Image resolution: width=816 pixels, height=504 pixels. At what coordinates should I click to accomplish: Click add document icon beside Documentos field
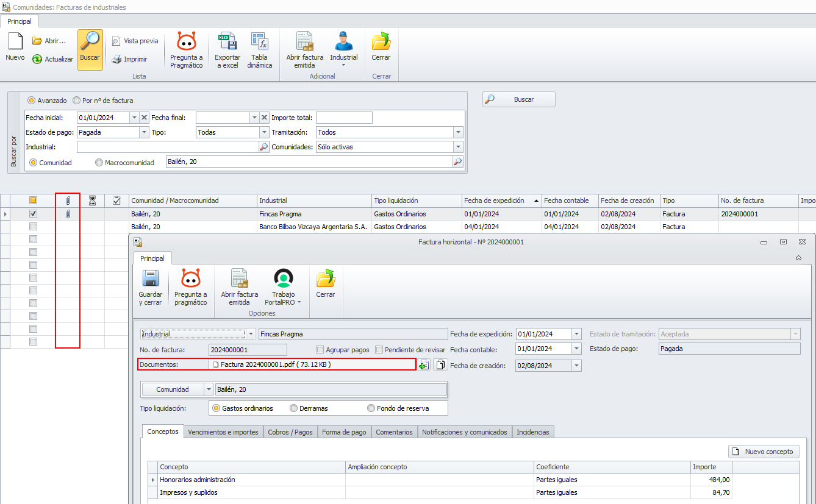click(423, 365)
